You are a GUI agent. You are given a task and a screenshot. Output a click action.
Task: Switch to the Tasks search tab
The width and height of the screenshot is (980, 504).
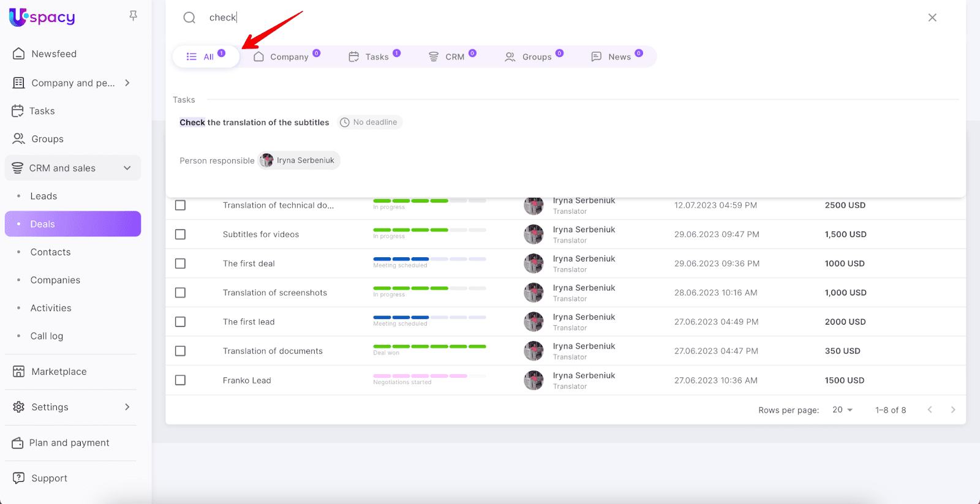point(374,57)
